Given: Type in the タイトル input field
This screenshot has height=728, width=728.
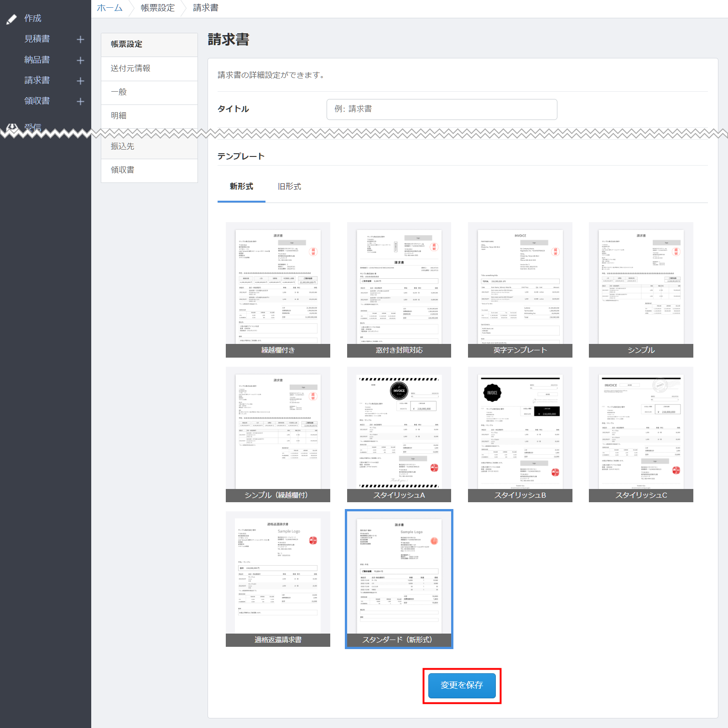Looking at the screenshot, I should pos(442,109).
